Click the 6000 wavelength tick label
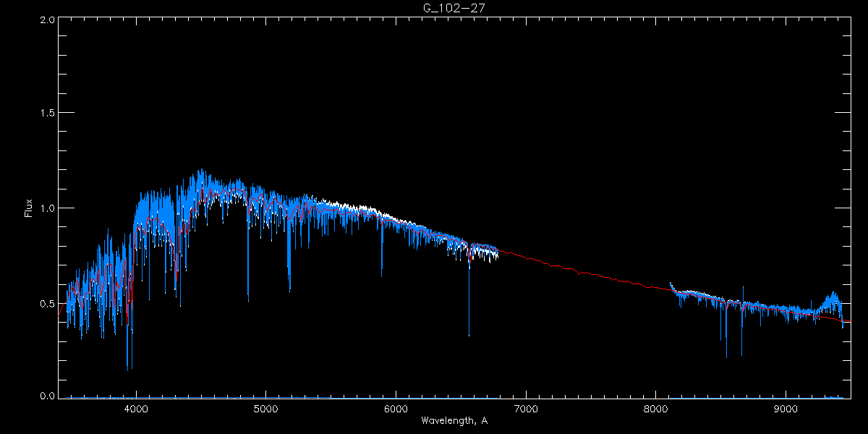 (x=396, y=409)
